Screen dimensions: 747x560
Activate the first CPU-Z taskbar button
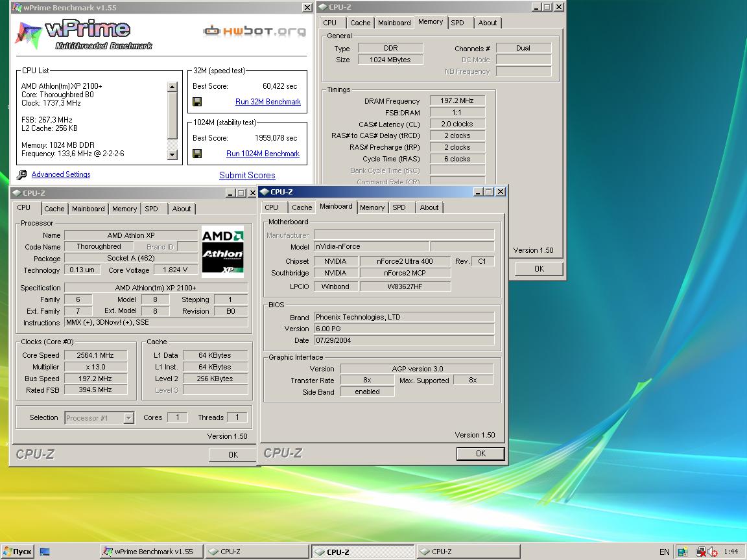(x=257, y=552)
